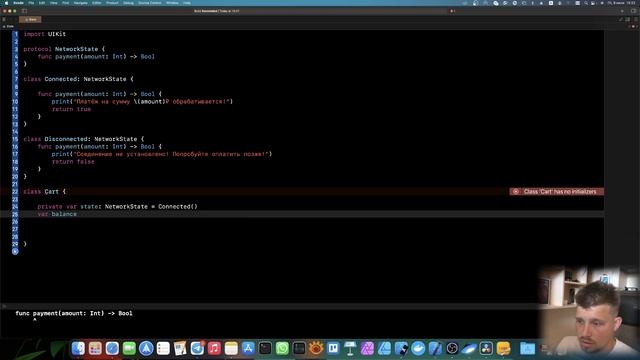Open Telegram from the Dock
This screenshot has width=640, height=360.
(197, 348)
